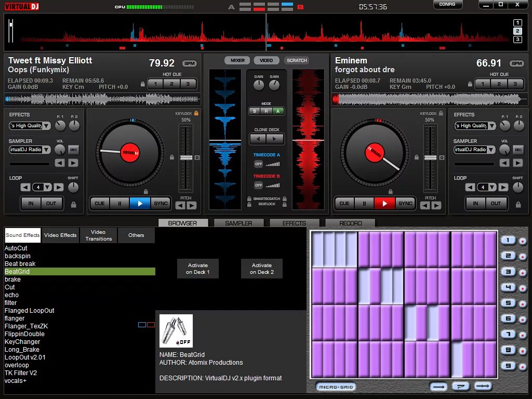532x399 pixels.
Task: Select waveform zoom level 1 at top right
Action: 517,22
